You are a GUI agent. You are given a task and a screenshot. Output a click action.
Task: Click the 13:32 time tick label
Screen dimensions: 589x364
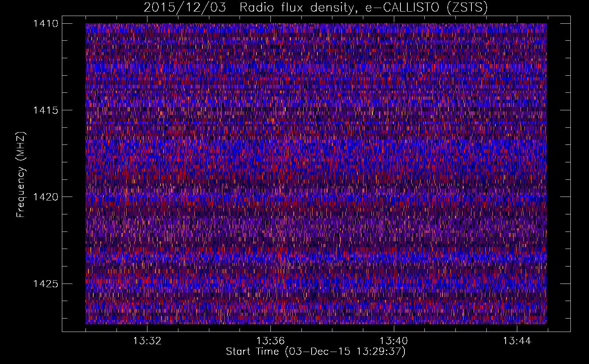tap(147, 341)
